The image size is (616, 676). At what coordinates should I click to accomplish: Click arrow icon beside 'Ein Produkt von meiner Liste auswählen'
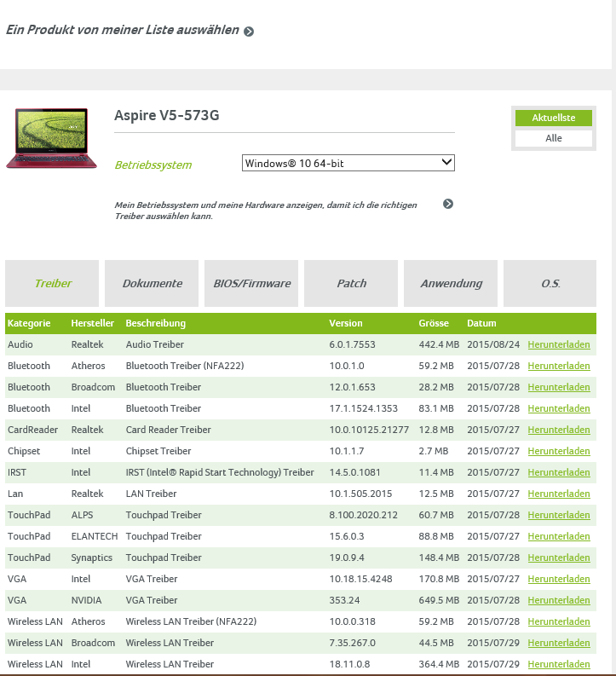249,32
